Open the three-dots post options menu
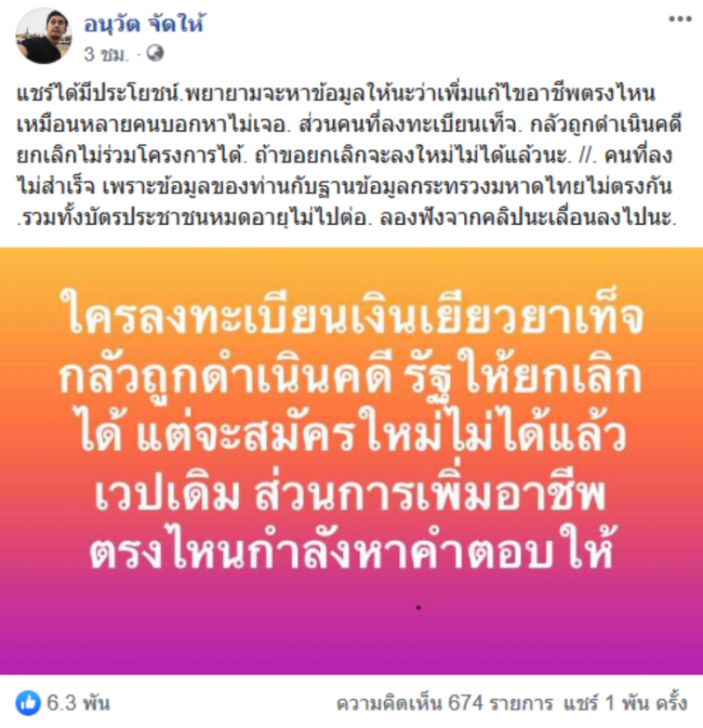 pos(680,19)
